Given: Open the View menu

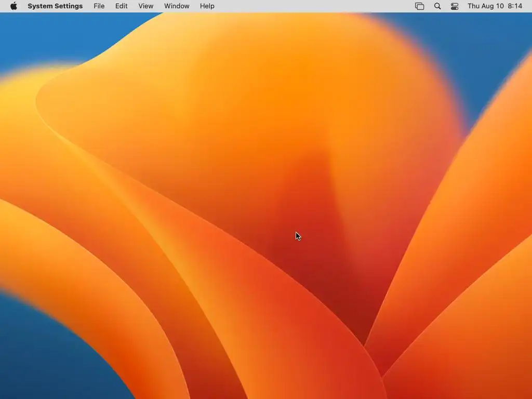Looking at the screenshot, I should pyautogui.click(x=146, y=6).
